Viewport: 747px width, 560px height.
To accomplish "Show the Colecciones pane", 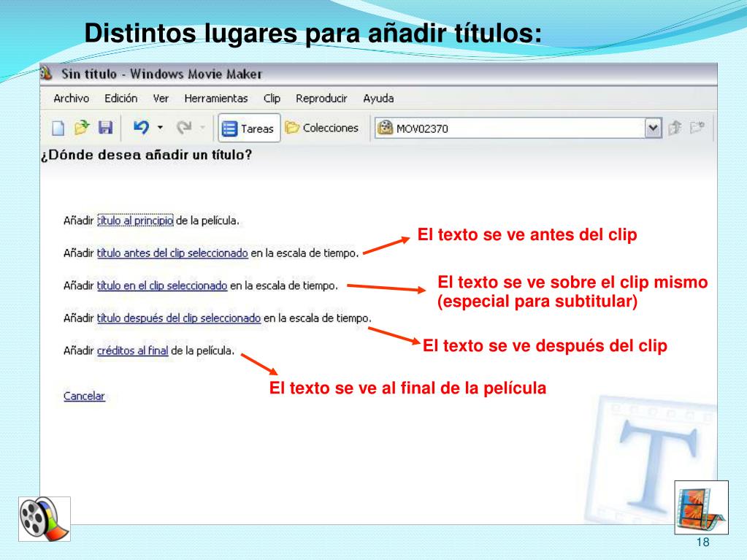I will pos(321,128).
